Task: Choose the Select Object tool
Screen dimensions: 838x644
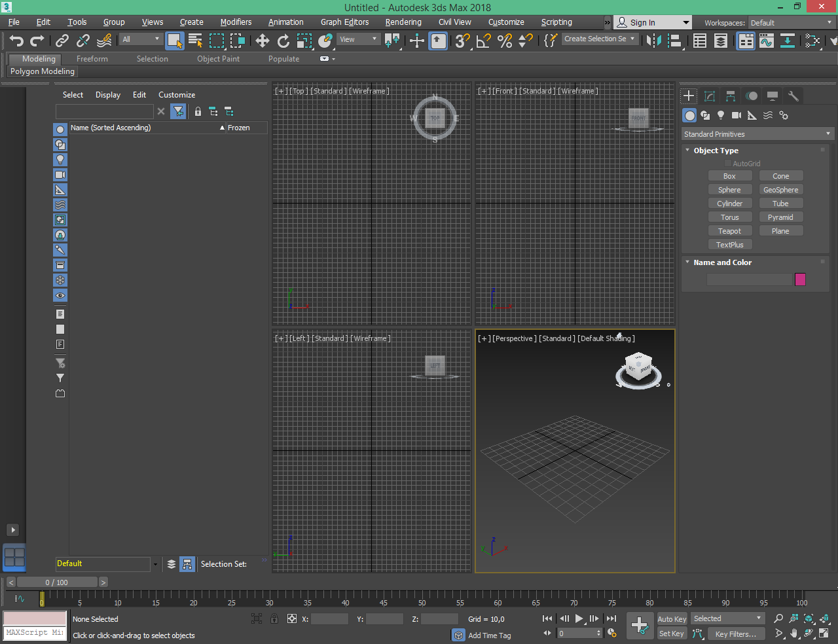Action: [174, 41]
